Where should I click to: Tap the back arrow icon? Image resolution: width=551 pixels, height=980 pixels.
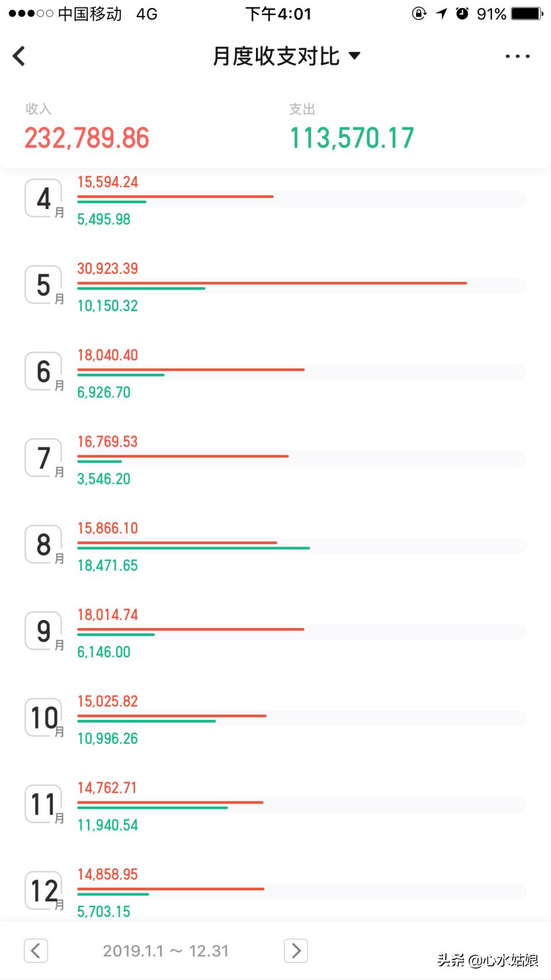20,56
